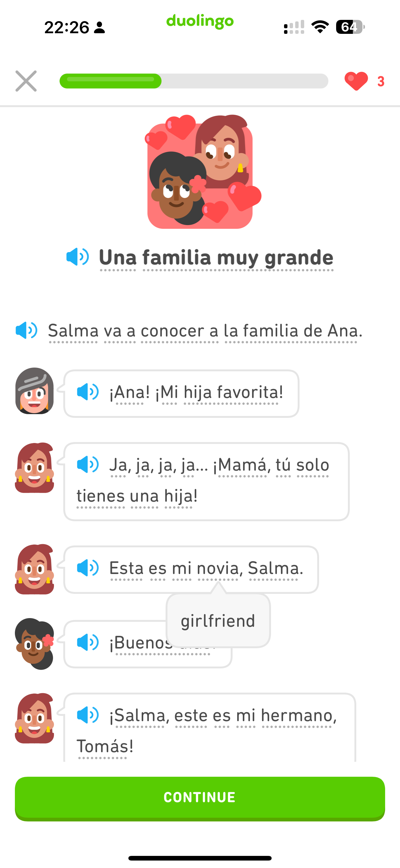Screen dimensions: 400x868
Task: Play audio for 'Salma va a conocer' narration
Action: [x=27, y=330]
